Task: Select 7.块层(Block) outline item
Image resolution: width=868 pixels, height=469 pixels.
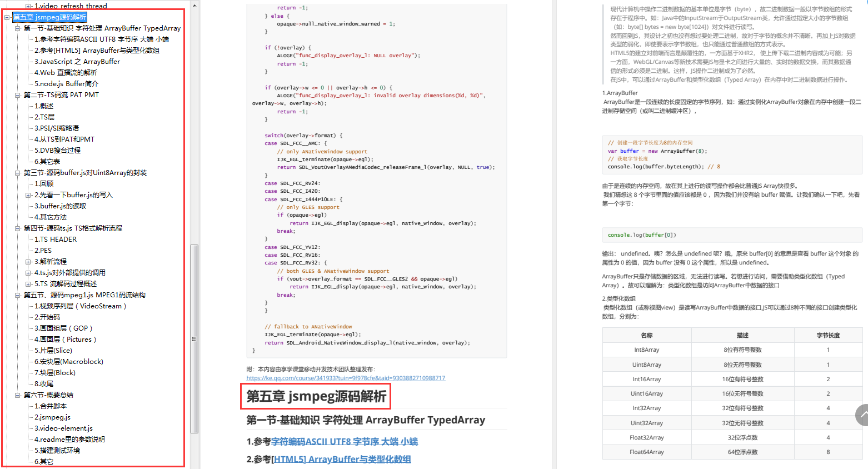Action: (x=55, y=373)
